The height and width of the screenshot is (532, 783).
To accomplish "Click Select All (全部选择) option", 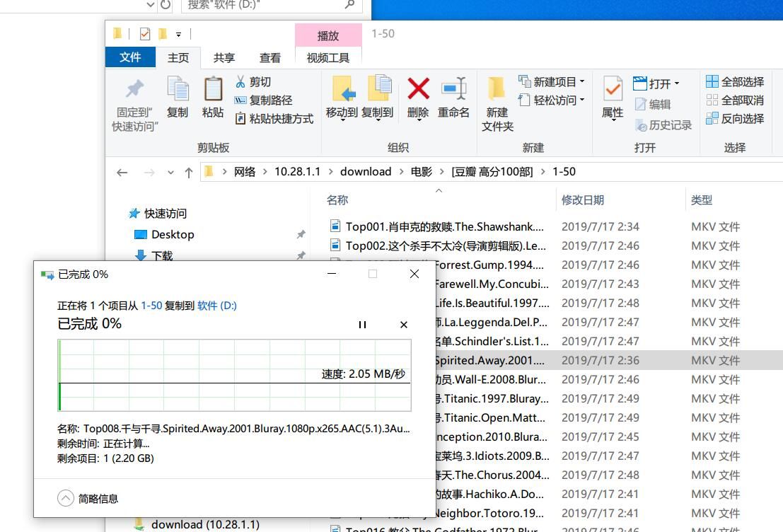I will (735, 82).
